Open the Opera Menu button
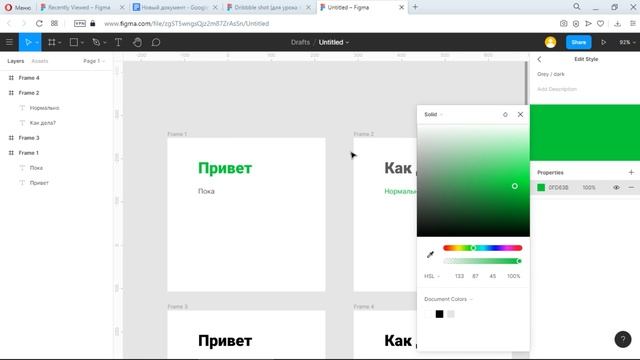 tap(18, 7)
